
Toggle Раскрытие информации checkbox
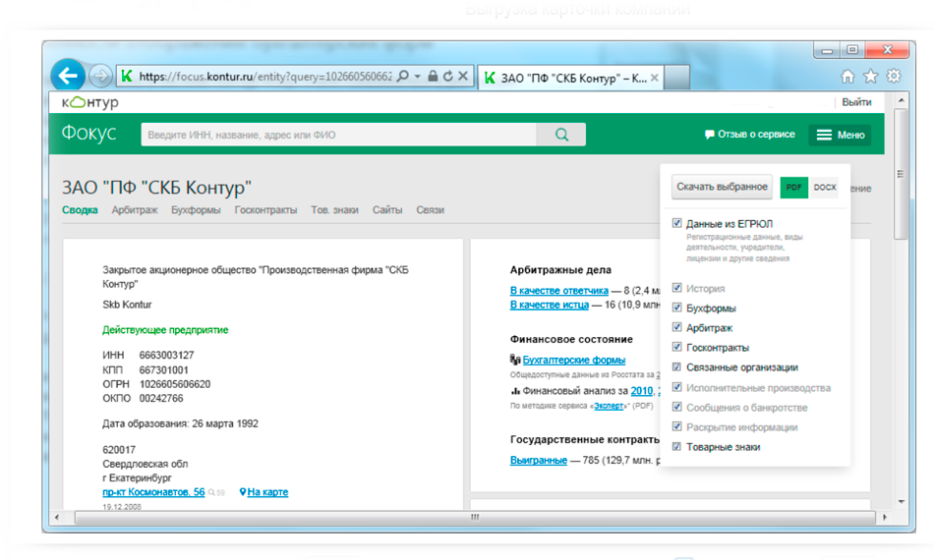(x=676, y=426)
